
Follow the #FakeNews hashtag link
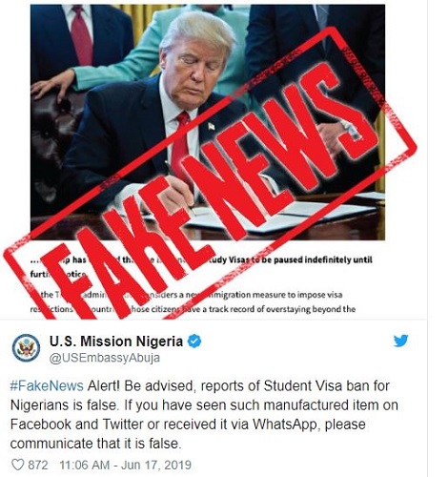pyautogui.click(x=47, y=385)
